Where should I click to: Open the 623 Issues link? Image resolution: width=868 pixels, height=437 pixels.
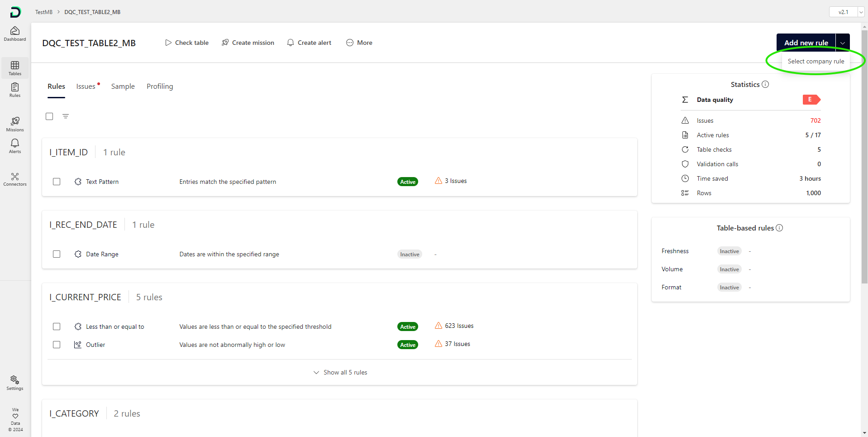[459, 326]
